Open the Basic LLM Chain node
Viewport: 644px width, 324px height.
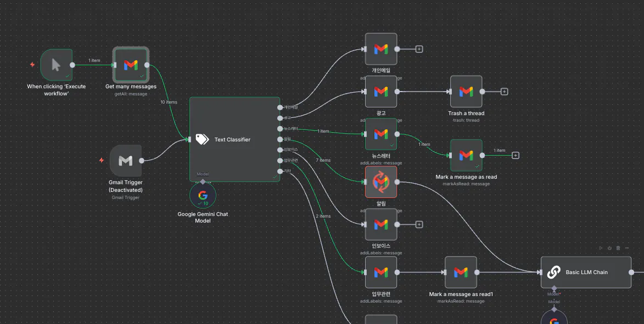click(x=586, y=272)
